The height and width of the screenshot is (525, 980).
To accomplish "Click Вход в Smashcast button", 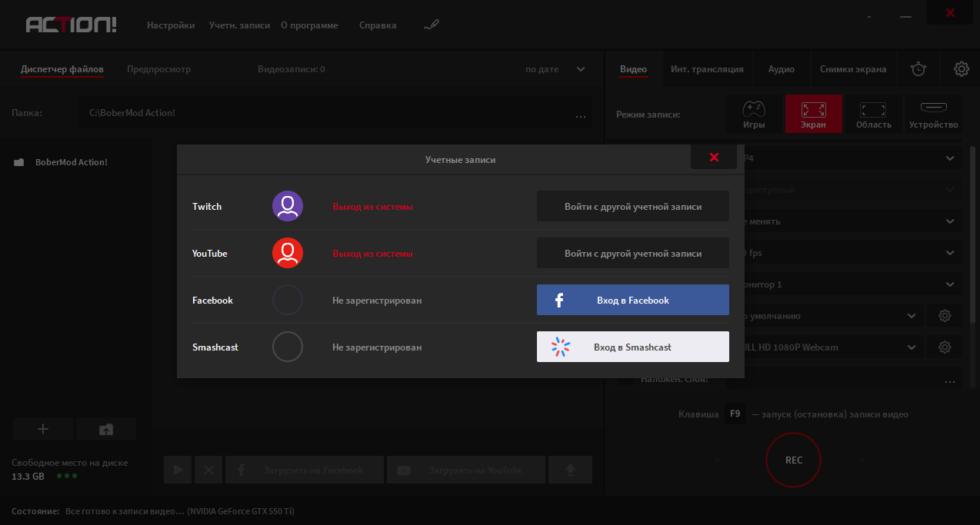I will (x=633, y=347).
